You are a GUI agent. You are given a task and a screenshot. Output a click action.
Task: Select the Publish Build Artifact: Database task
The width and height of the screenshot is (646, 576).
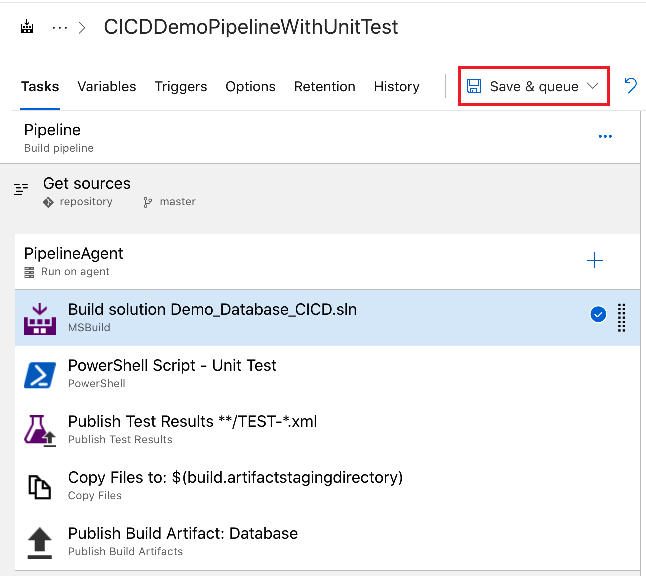(183, 534)
